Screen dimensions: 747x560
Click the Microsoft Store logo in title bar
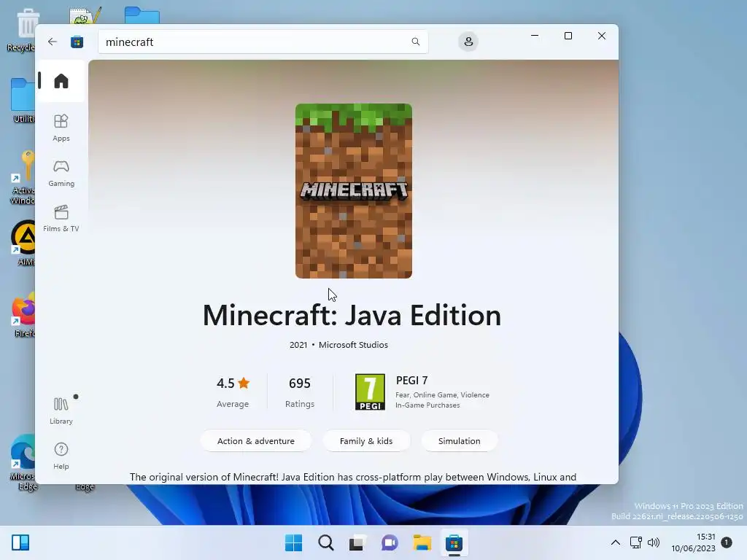77,42
